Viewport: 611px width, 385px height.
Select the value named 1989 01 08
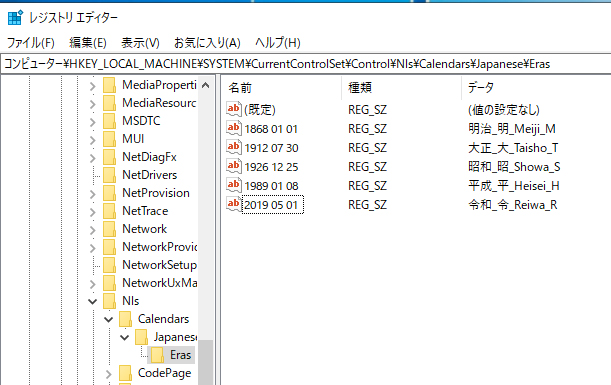[x=272, y=186]
